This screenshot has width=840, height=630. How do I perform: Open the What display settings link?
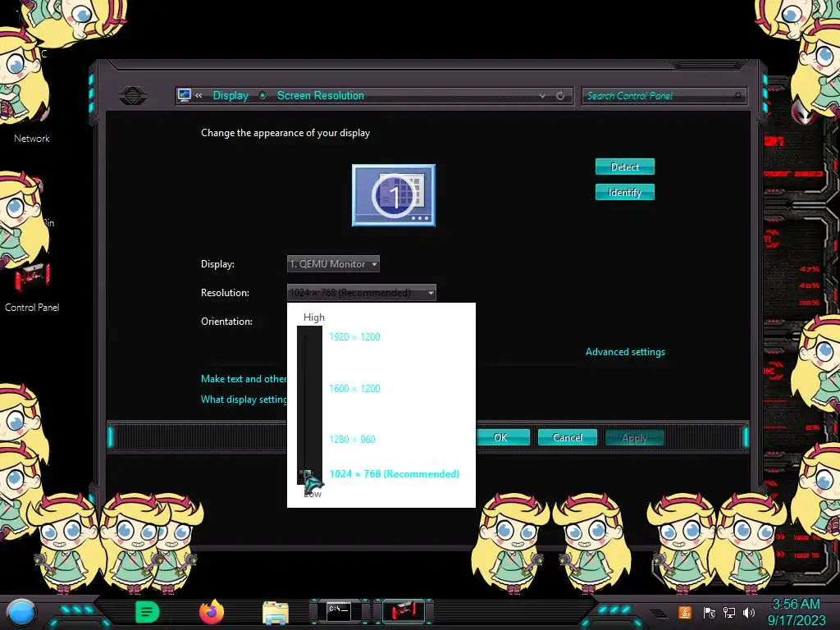tap(244, 399)
